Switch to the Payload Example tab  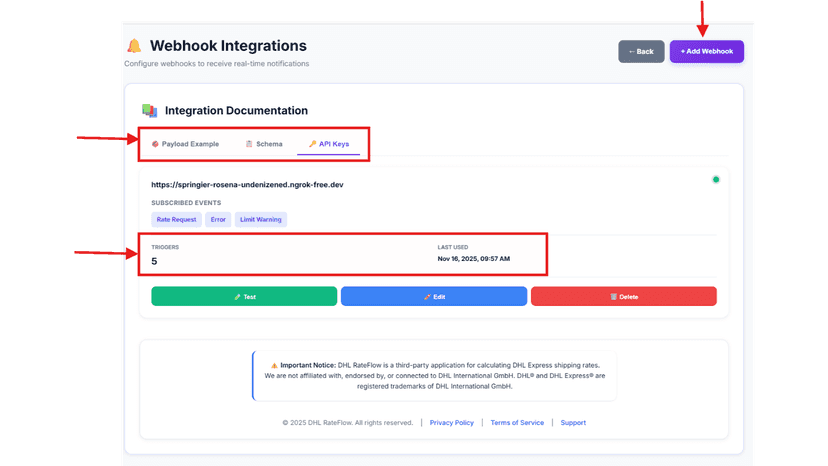pyautogui.click(x=185, y=144)
